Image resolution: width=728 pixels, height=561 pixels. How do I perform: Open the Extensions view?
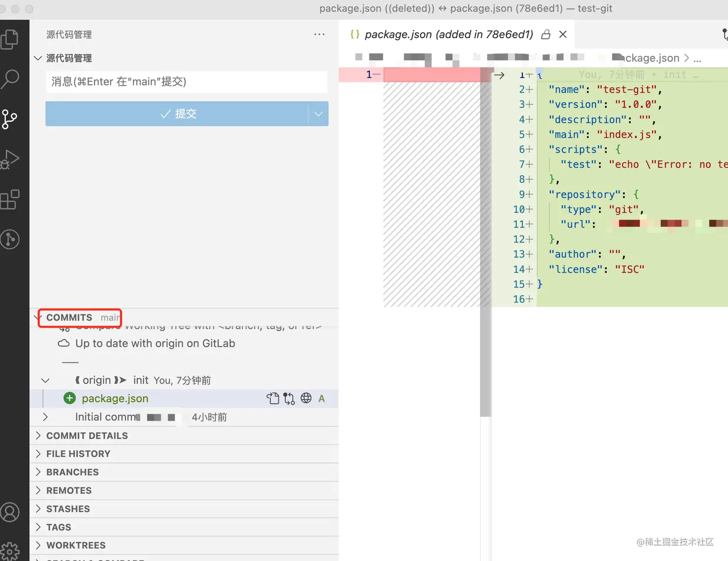(x=10, y=199)
